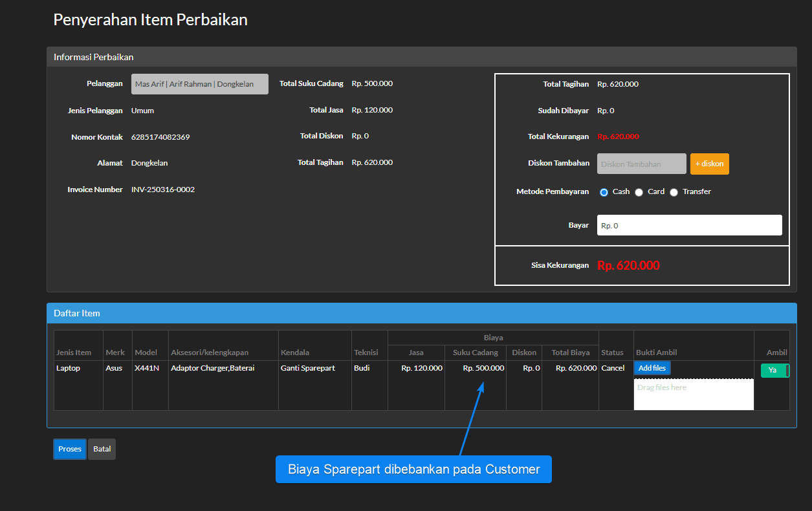Click the Cancel status cell in Laptop row
This screenshot has width=812, height=511.
pos(613,368)
